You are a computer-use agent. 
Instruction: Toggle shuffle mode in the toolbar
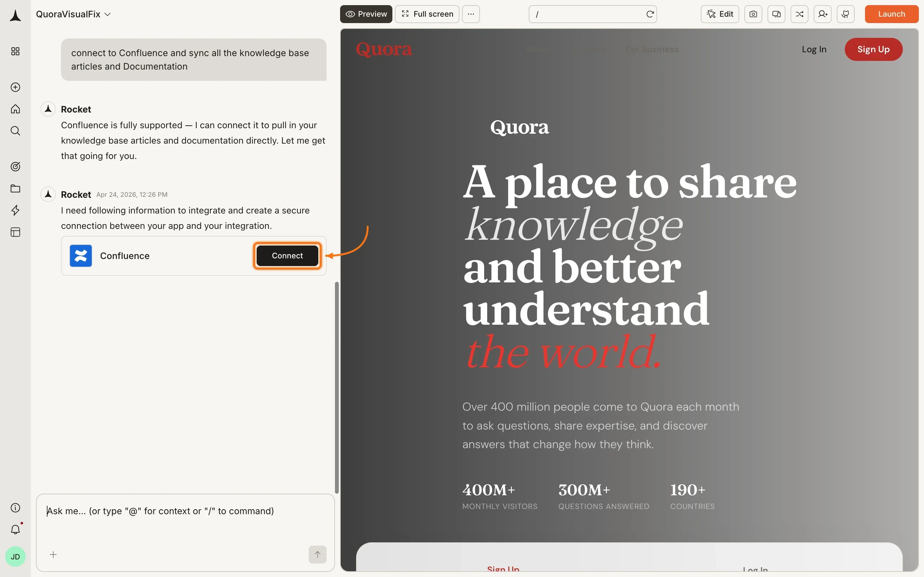pos(800,14)
